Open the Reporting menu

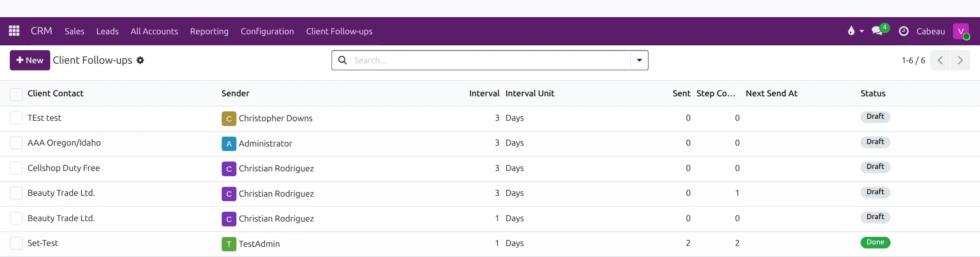click(x=209, y=31)
